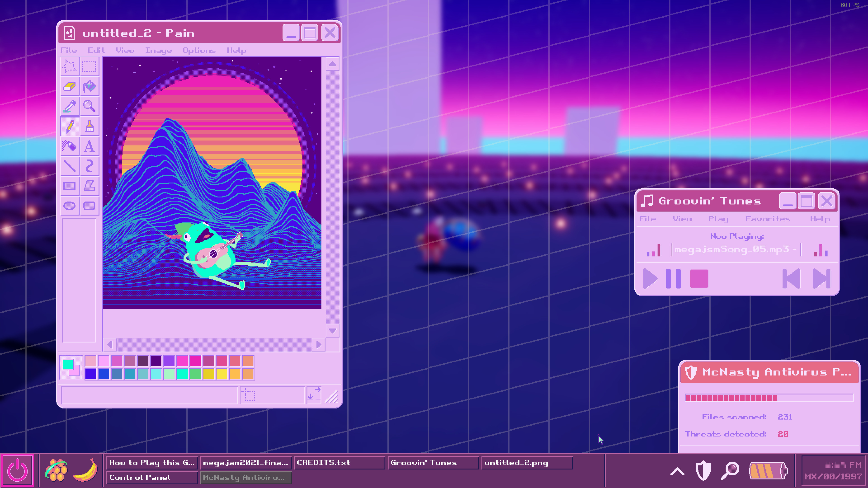Pause the currently playing song

(674, 279)
